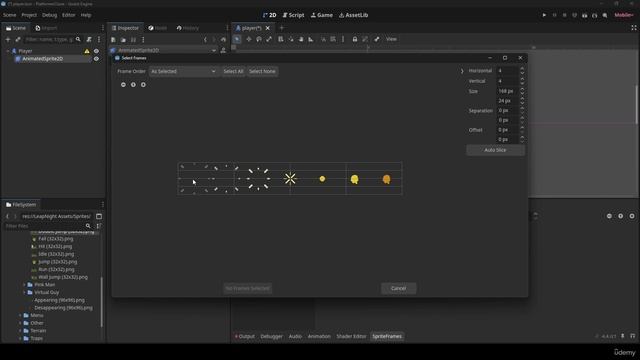Activate the Ruler Mode tool
640x360 pixels.
(311, 39)
